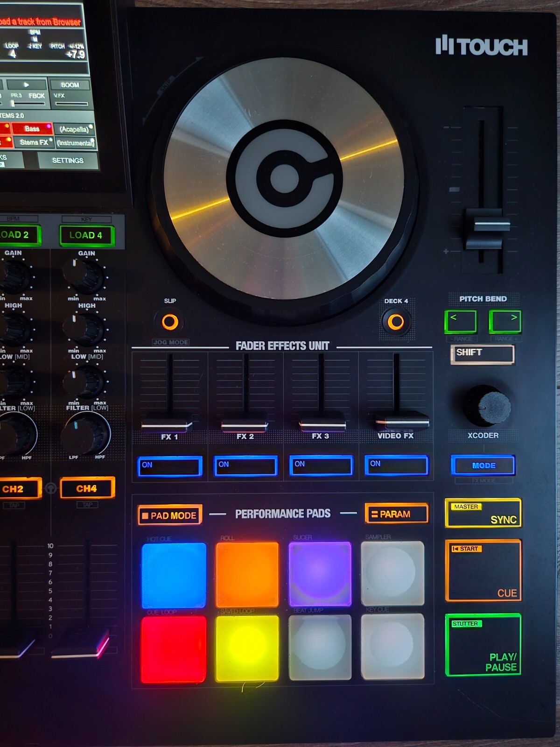Tap the red 'track from Browser' message
Viewport: 560px width, 747px height.
[41, 21]
